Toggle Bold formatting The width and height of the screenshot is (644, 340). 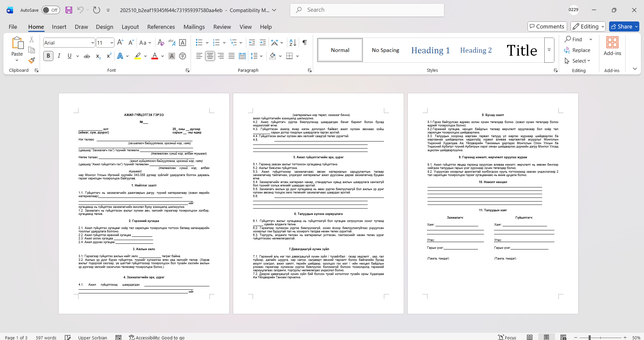48,56
